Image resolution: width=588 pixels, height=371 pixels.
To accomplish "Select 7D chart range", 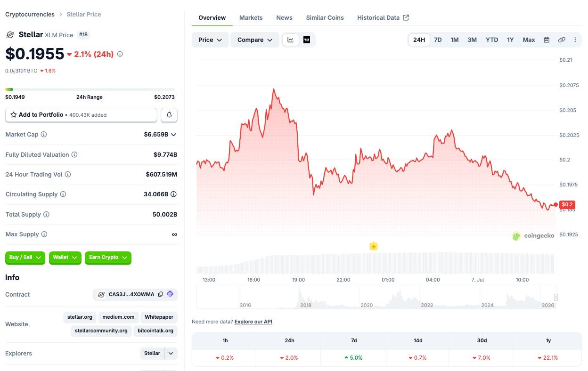I will point(438,40).
